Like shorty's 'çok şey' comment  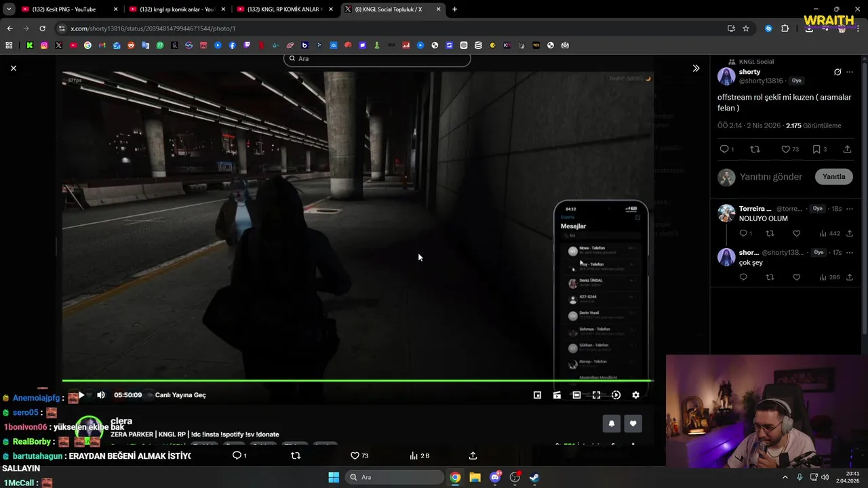pos(796,277)
